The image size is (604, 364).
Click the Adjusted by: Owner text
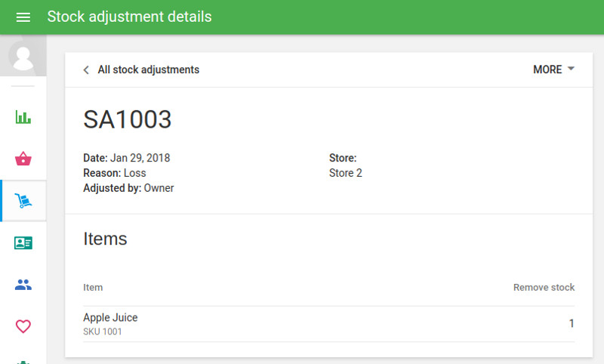[128, 188]
